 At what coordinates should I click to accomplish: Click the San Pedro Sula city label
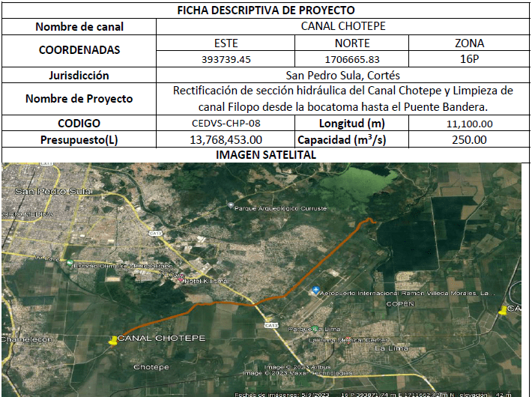pos(46,191)
